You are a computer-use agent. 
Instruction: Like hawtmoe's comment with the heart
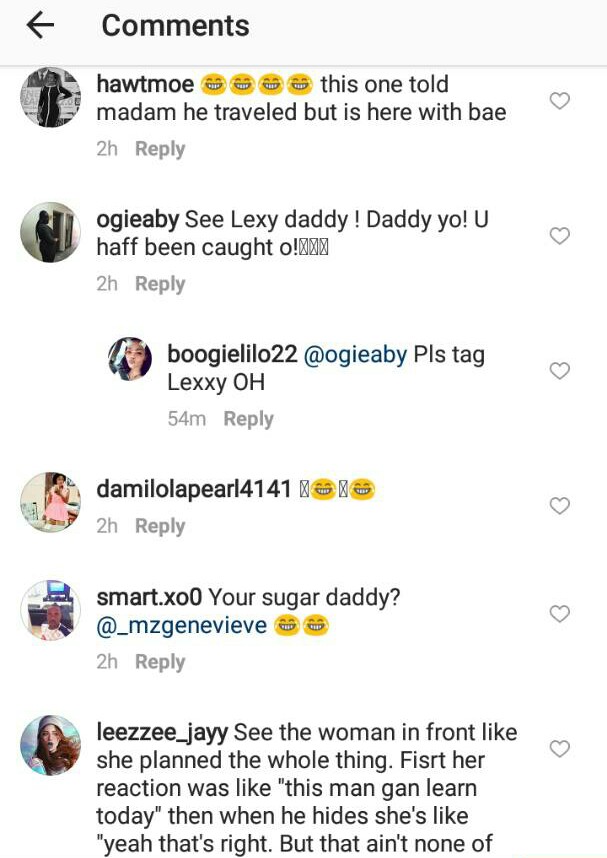point(560,100)
